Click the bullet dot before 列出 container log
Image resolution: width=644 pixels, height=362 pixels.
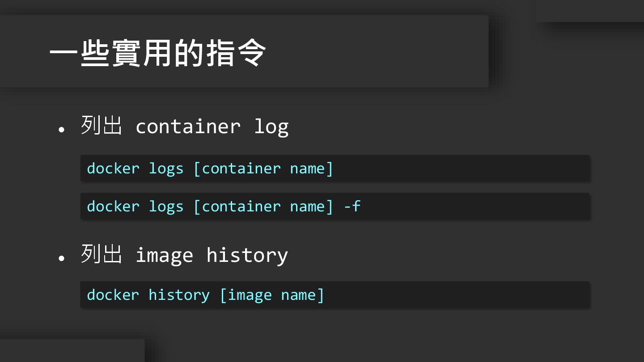(62, 130)
